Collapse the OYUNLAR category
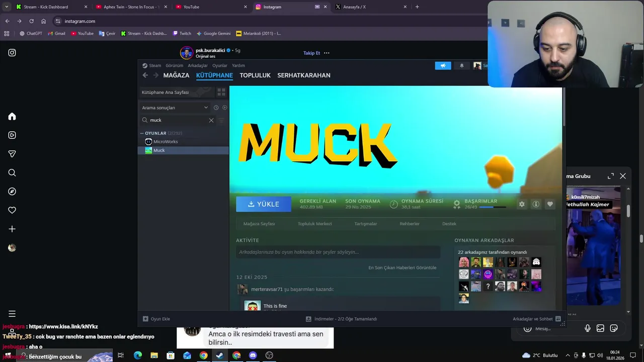The width and height of the screenshot is (644, 362). (142, 133)
